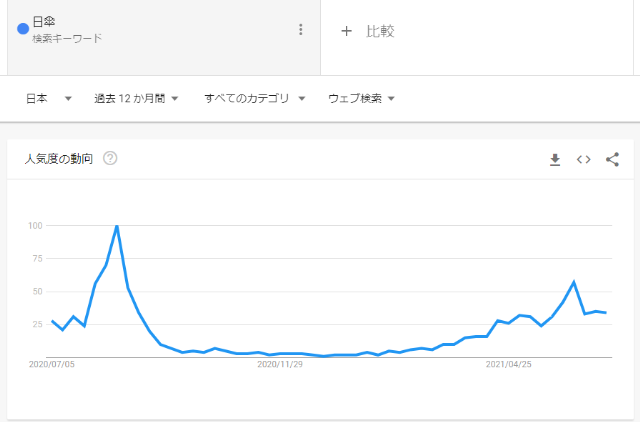The image size is (640, 422).
Task: Click the blue dot beside 日傘 term
Action: (x=23, y=29)
